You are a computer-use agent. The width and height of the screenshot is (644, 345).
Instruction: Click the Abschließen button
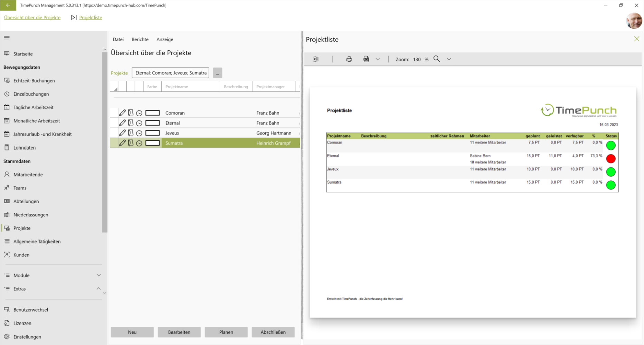point(273,332)
